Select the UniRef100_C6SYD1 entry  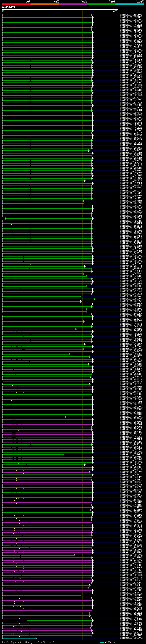tap(131, 90)
